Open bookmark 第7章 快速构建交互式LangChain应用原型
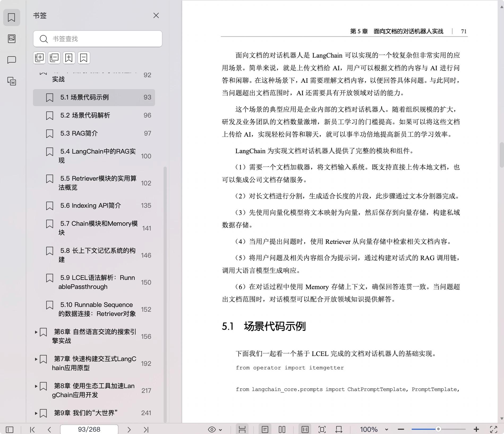The image size is (504, 434). click(94, 363)
